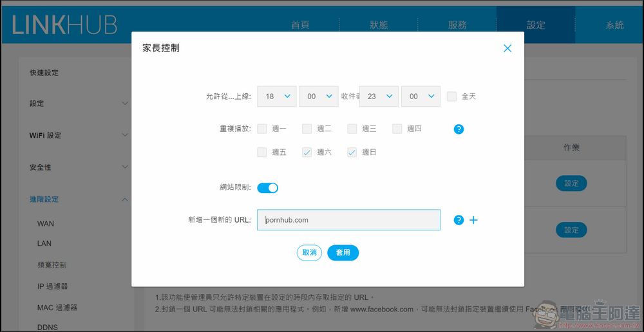Click the help icon beside the weekday checkboxes
The image size is (644, 332).
(459, 129)
